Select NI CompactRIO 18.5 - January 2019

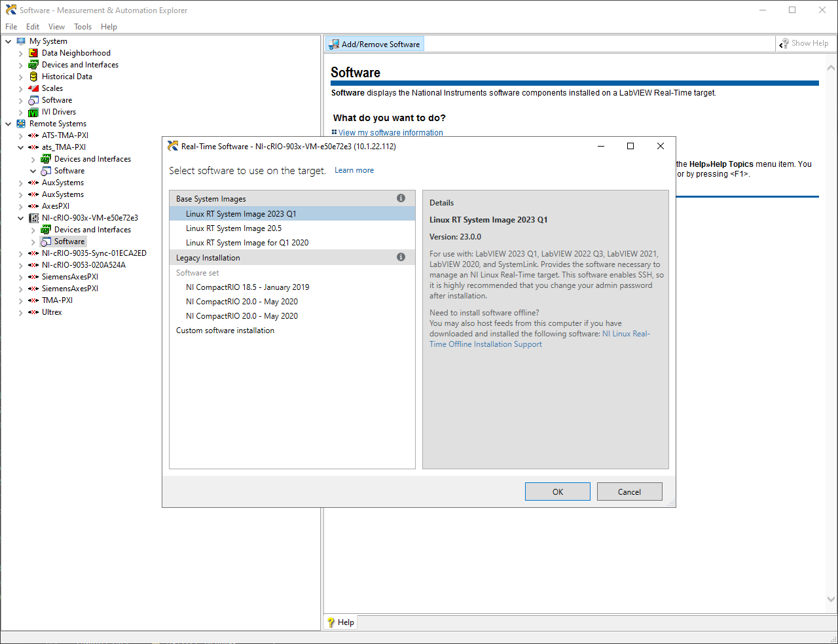292,287
